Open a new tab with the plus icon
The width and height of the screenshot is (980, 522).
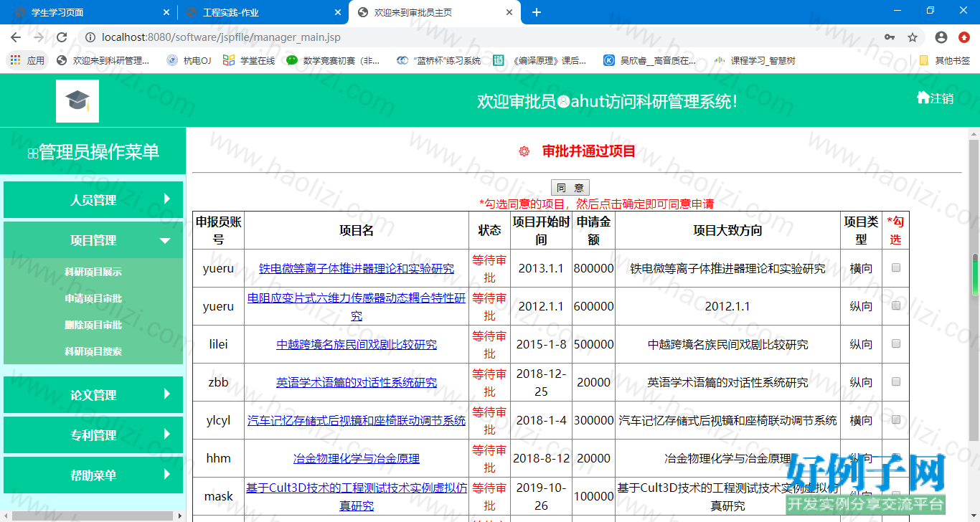tap(537, 12)
